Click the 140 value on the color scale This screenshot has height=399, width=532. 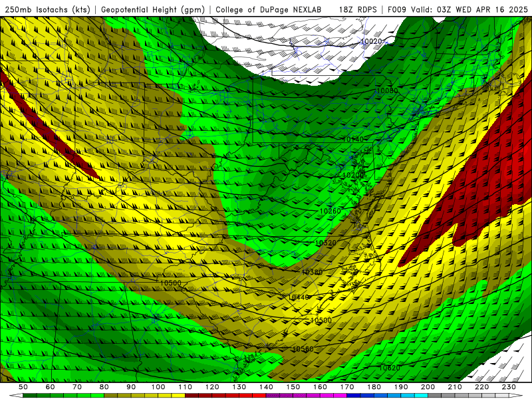pyautogui.click(x=267, y=387)
